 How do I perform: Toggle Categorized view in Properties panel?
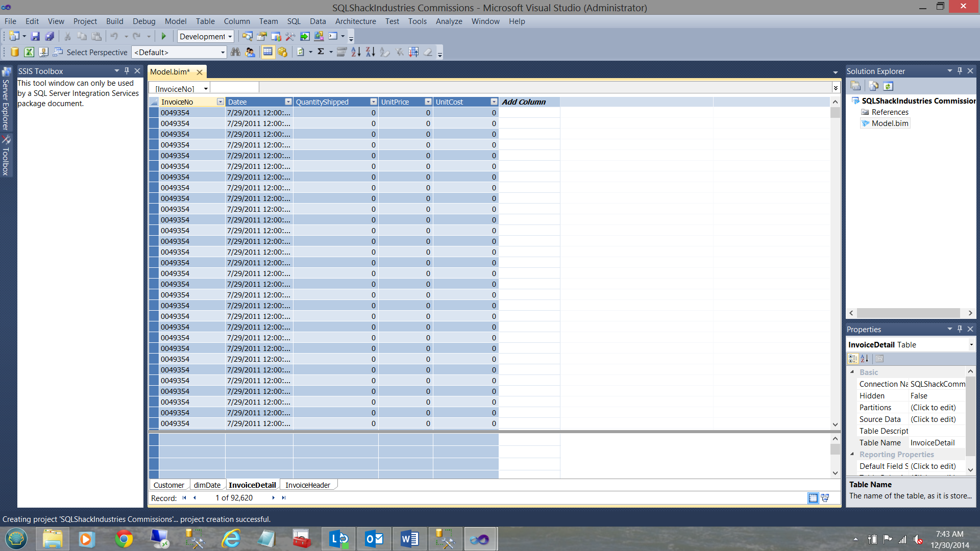pyautogui.click(x=853, y=359)
